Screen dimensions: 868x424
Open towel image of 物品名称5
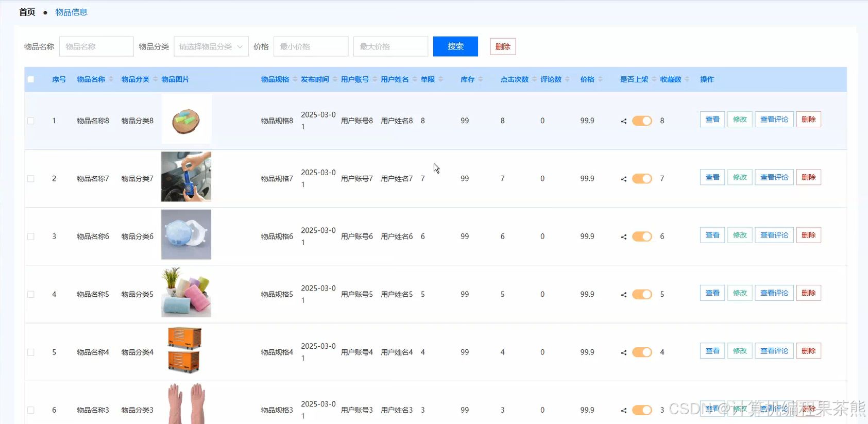(x=186, y=292)
